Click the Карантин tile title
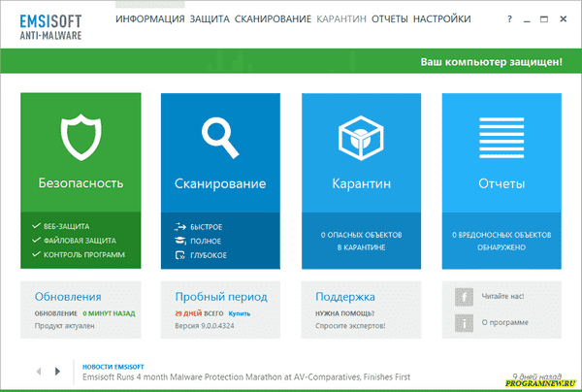This screenshot has width=582, height=392. (361, 183)
